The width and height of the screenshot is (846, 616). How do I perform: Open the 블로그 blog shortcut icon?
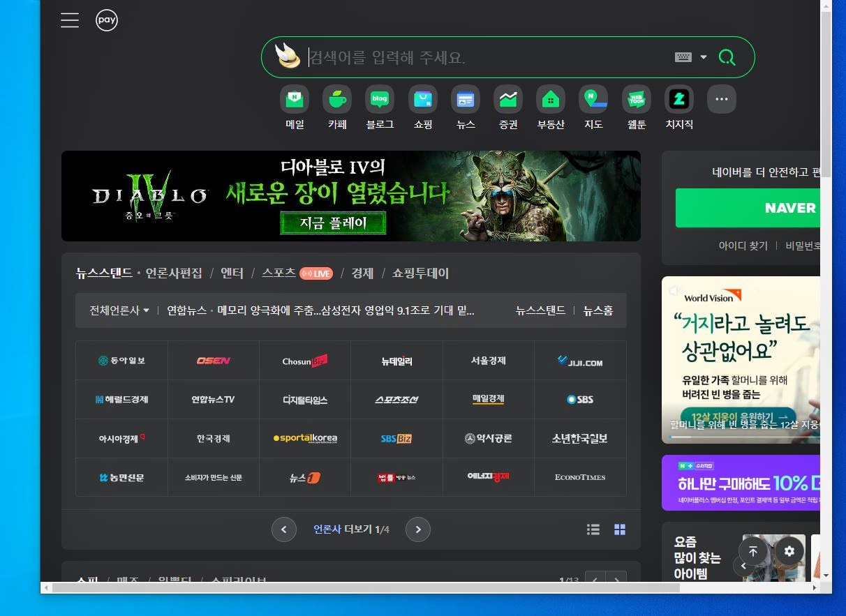pyautogui.click(x=380, y=100)
